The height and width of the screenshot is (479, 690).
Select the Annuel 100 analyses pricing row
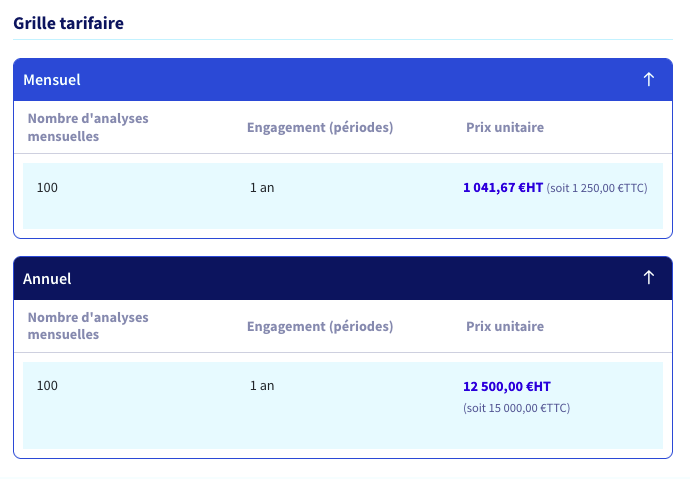click(343, 405)
